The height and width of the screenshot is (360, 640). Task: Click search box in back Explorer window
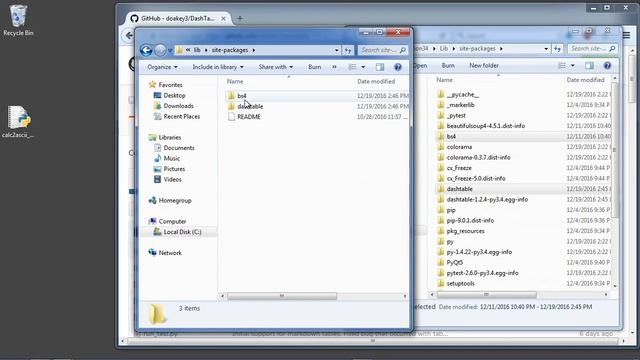592,49
